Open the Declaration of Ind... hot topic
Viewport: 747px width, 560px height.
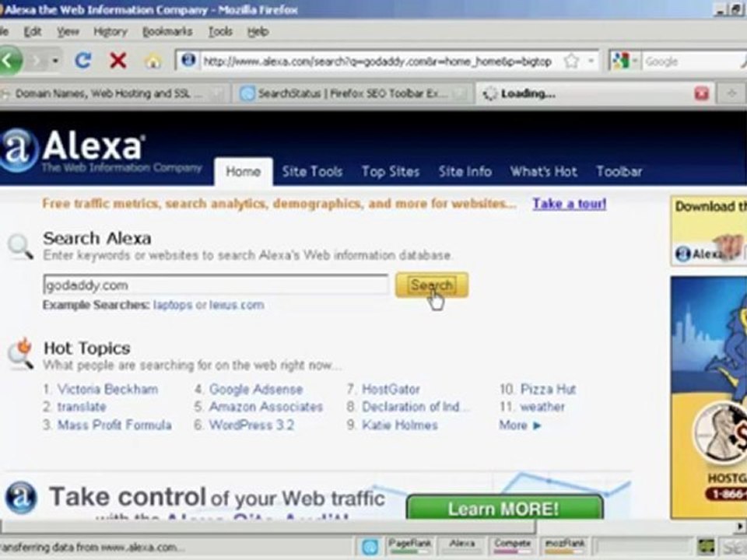(416, 407)
